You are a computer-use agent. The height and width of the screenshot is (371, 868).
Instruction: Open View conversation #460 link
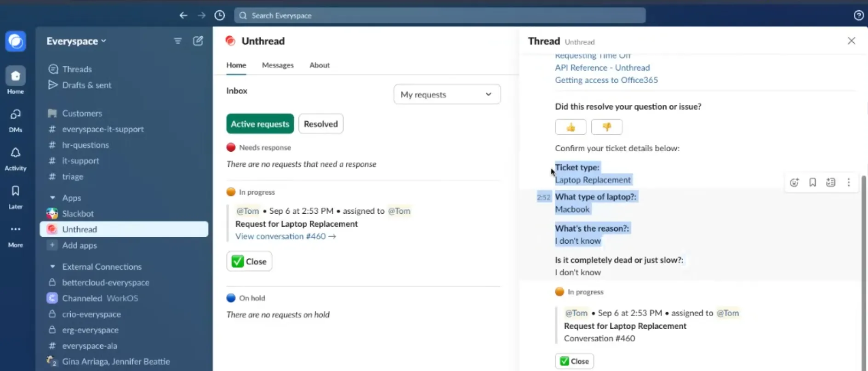click(286, 236)
